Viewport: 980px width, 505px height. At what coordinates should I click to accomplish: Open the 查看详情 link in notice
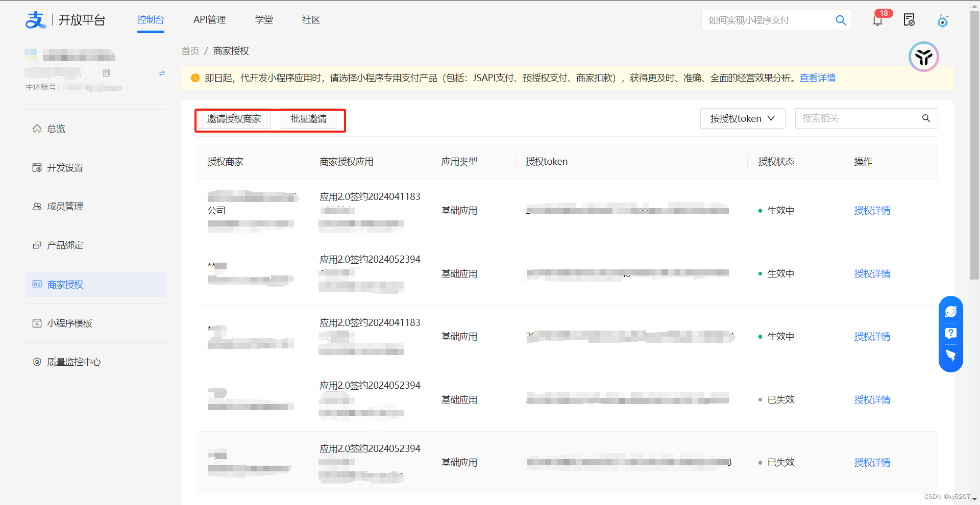pyautogui.click(x=817, y=78)
